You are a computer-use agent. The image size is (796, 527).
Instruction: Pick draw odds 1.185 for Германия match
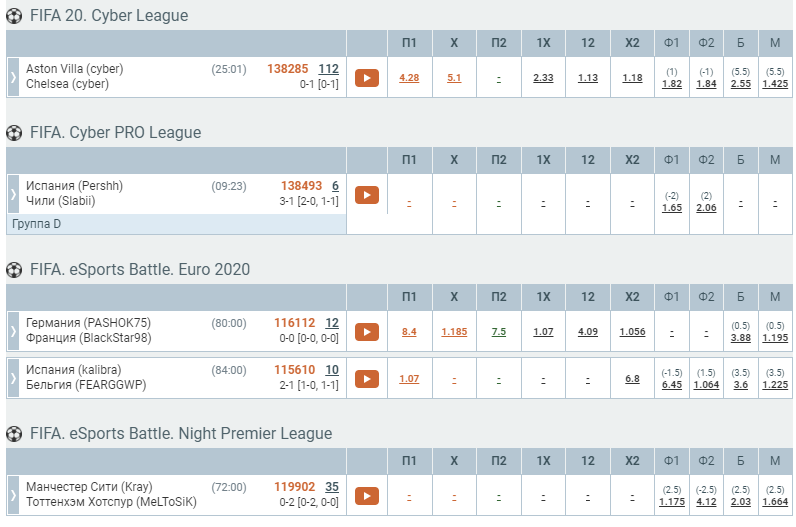click(x=454, y=332)
